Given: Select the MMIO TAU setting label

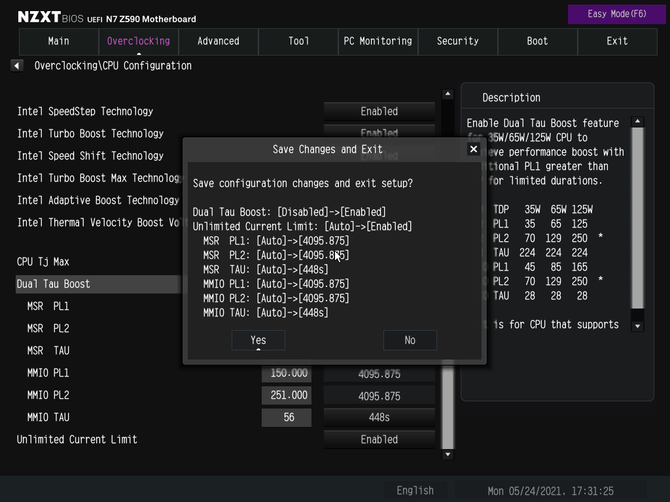Looking at the screenshot, I should coord(48,417).
